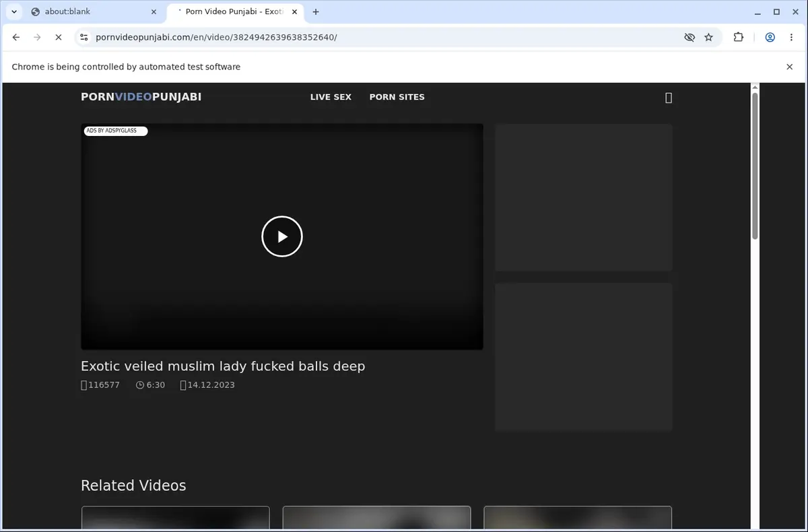This screenshot has width=808, height=532.
Task: Play the video with the circular play button
Action: point(282,236)
